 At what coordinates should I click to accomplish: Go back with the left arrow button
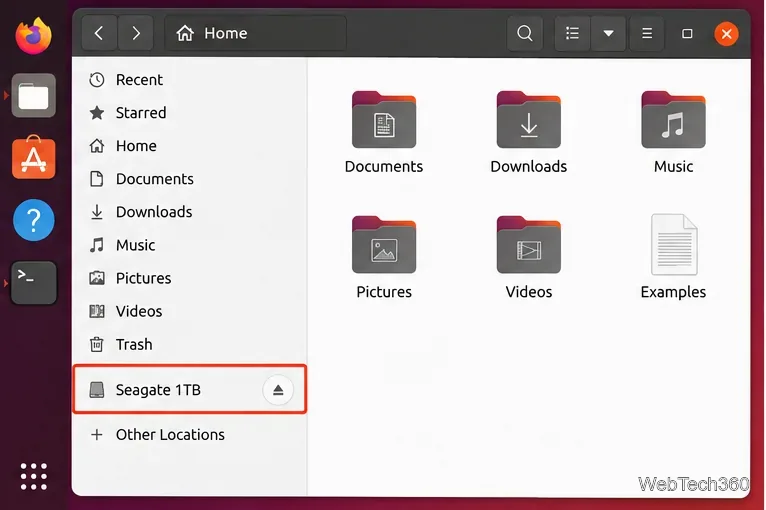coord(99,33)
